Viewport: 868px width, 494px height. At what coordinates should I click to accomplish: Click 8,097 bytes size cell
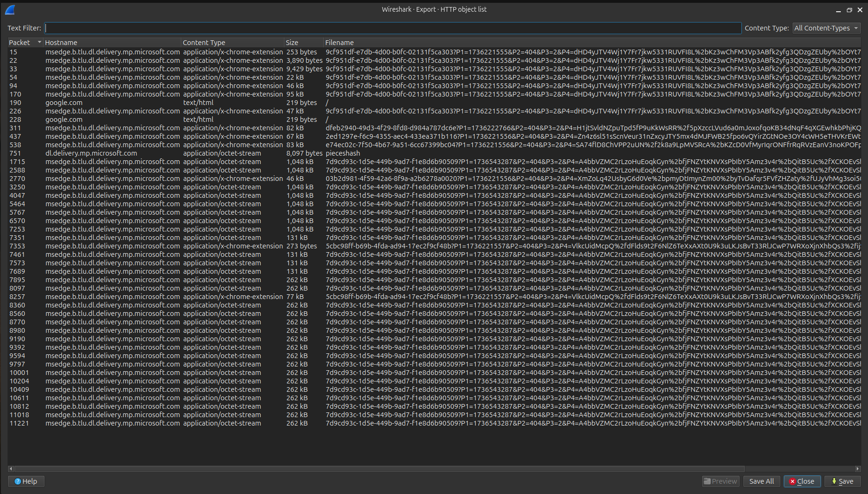click(x=304, y=153)
